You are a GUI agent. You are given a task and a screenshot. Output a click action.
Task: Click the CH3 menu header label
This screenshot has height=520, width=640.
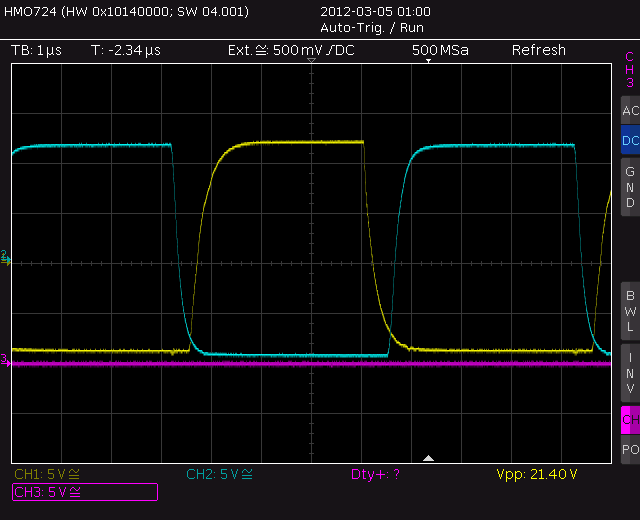pyautogui.click(x=629, y=69)
